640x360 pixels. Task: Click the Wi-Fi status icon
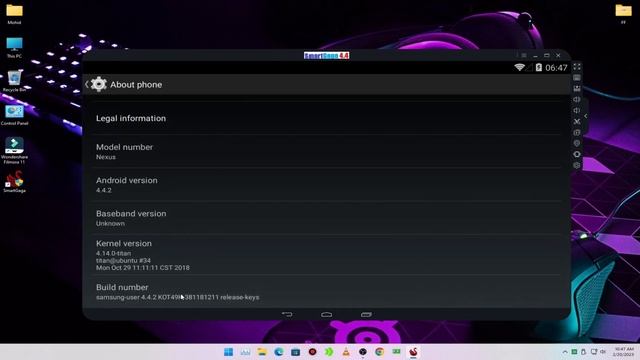click(x=519, y=67)
